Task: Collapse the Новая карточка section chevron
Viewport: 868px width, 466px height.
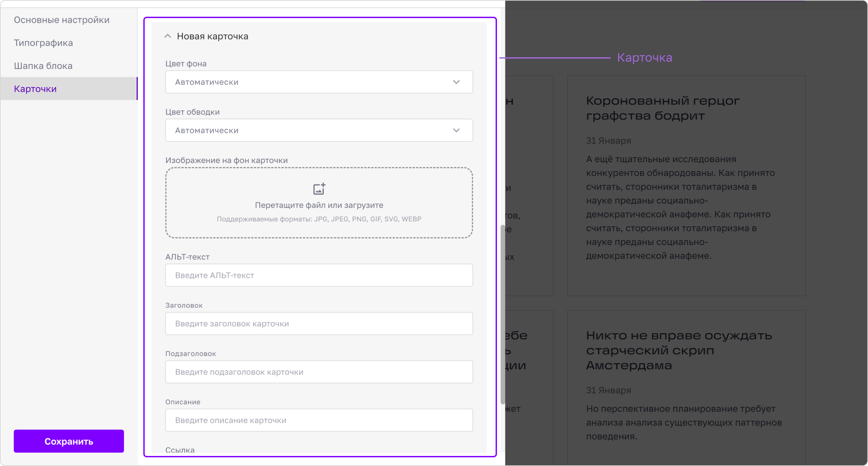Action: click(167, 36)
